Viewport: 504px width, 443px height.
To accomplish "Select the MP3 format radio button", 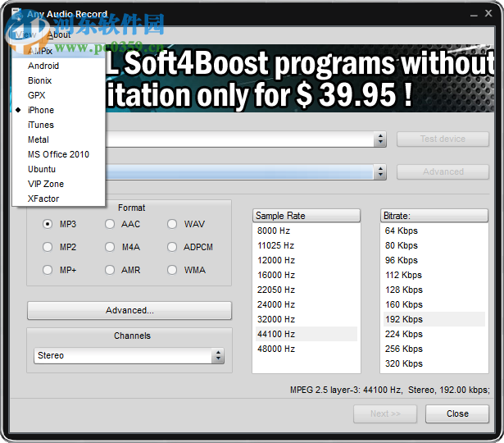I will (48, 224).
